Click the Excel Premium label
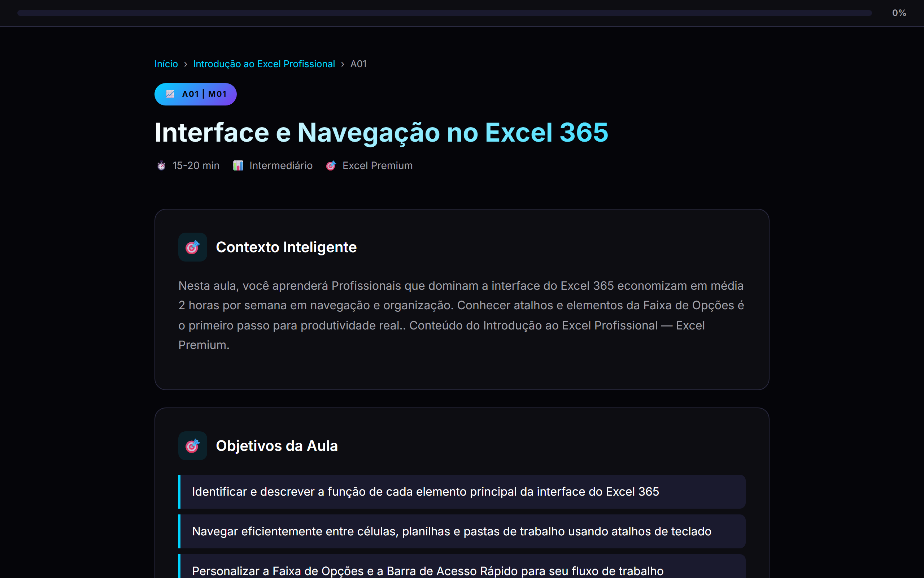 tap(377, 165)
